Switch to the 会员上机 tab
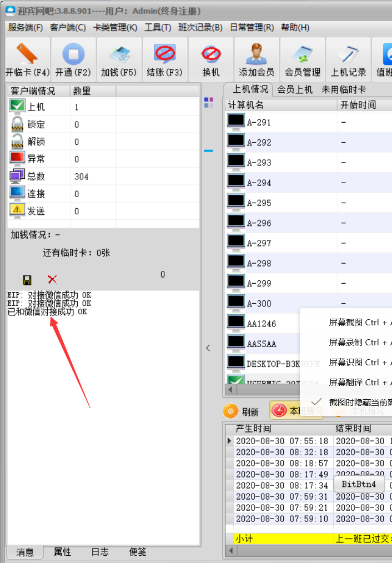The height and width of the screenshot is (563, 392). click(x=295, y=89)
